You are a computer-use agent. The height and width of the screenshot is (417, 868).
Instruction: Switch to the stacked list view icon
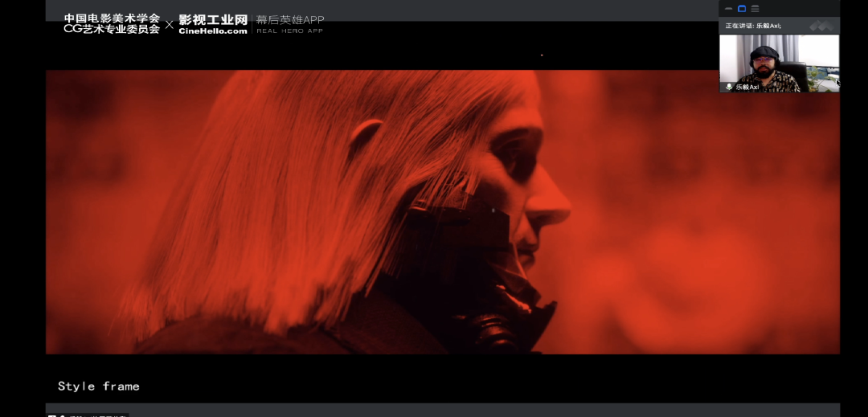click(755, 9)
